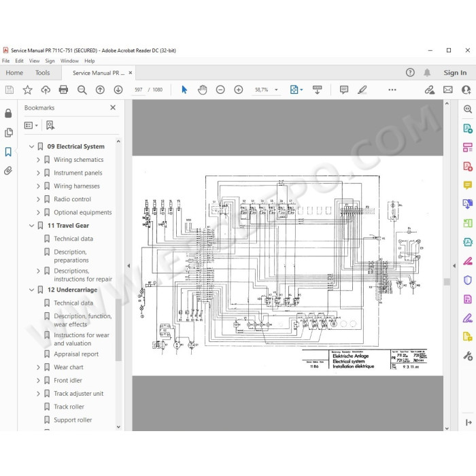The image size is (476, 476).
Task: Expand the Wiring schematics bookmark
Action: tap(38, 160)
